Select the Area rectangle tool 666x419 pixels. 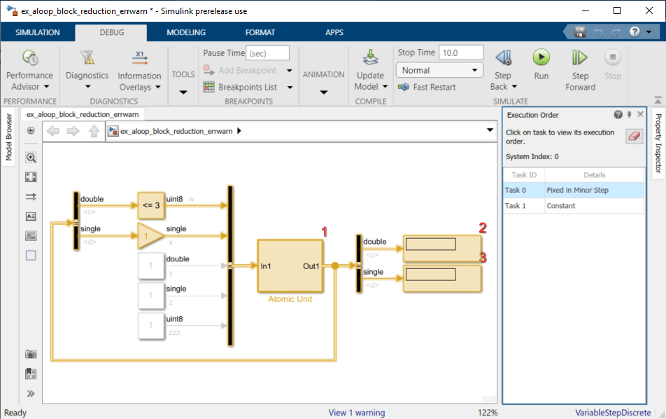tap(31, 255)
